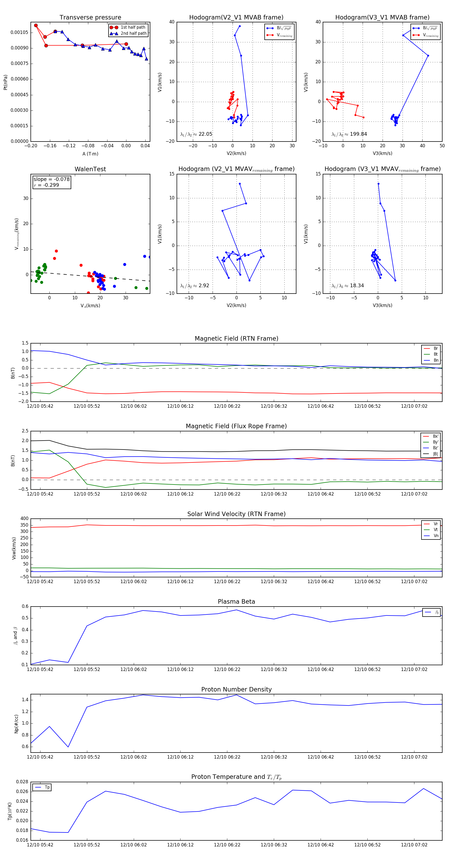Click the 'λ1/λ3 ≈ 18.34' annotation

coord(347,286)
